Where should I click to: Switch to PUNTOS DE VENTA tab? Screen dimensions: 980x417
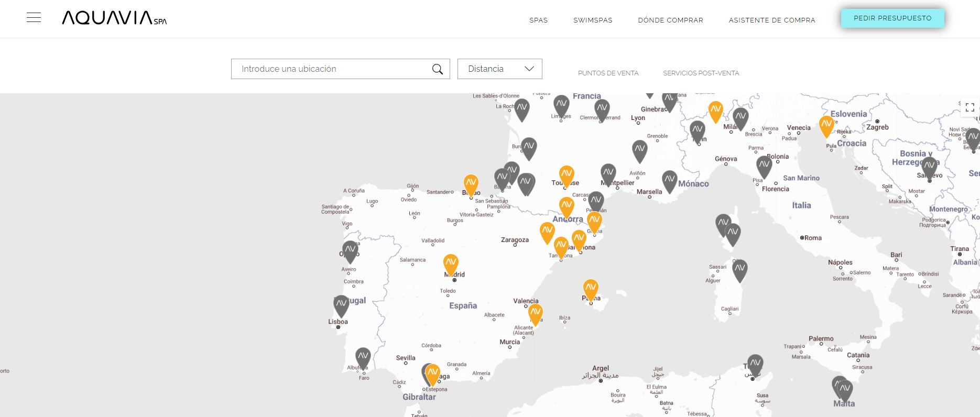608,73
